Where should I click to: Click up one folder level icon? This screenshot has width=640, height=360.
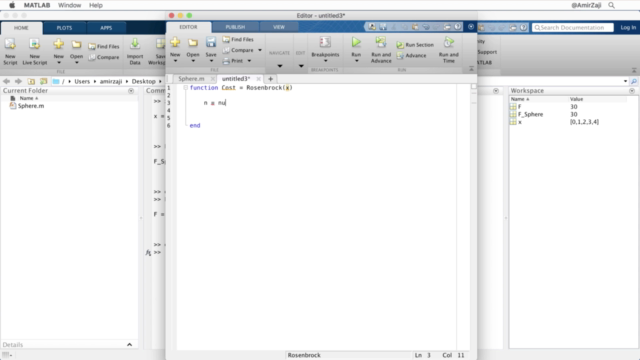(31, 81)
